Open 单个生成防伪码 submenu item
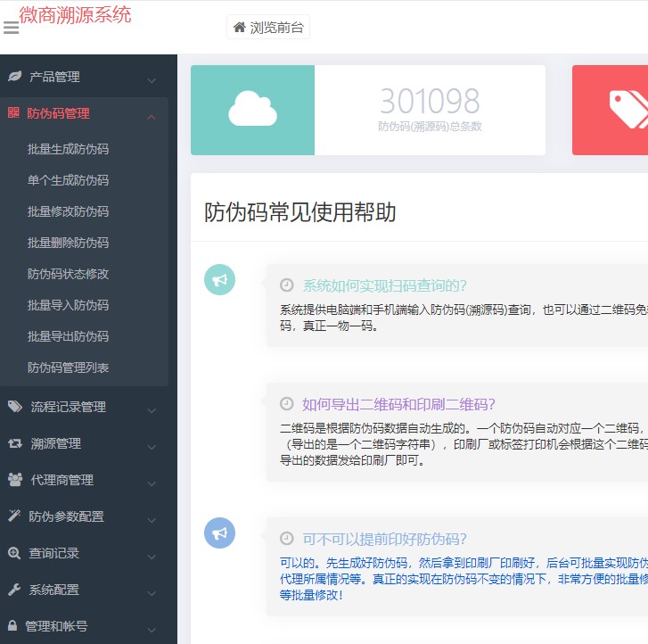648x644 pixels. 69,180
